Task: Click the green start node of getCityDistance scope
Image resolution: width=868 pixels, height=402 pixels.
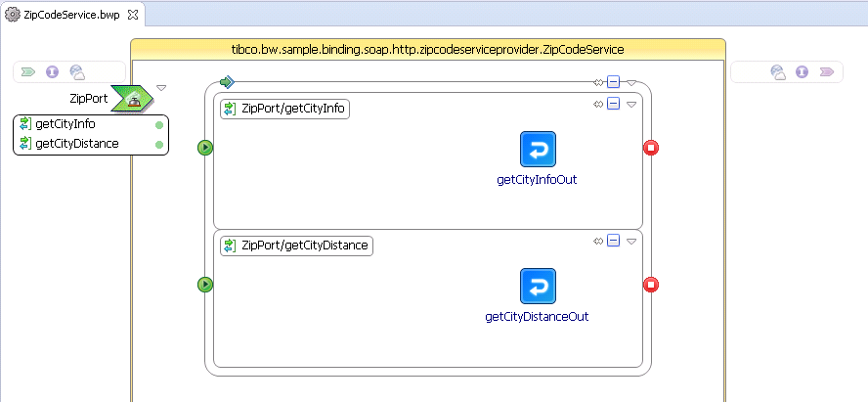Action: point(205,285)
